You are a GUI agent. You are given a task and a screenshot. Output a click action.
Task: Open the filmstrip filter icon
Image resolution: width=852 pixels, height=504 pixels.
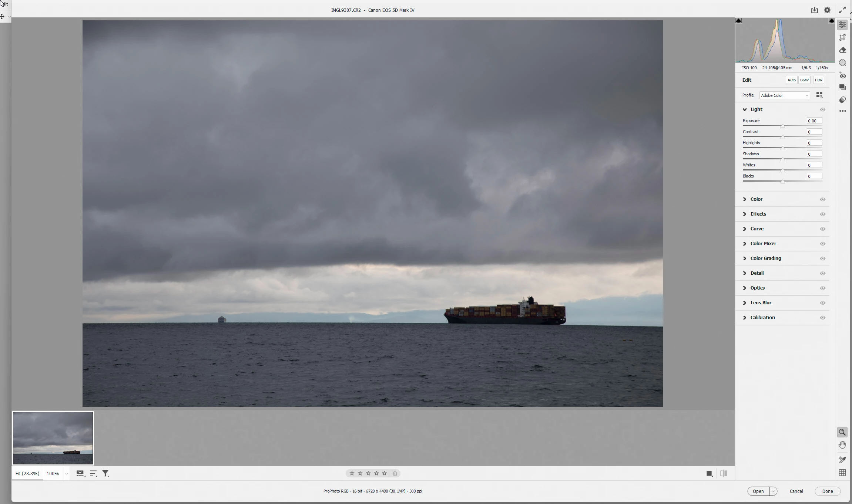tap(105, 473)
